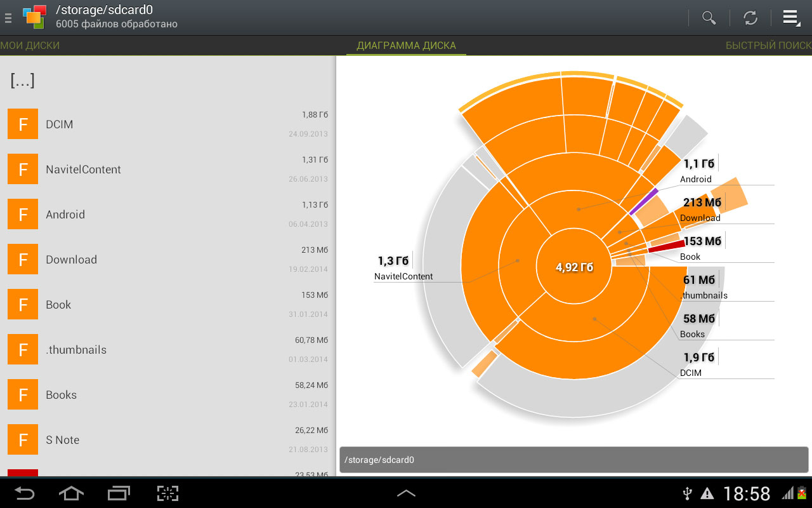
Task: Tap the Android home button
Action: pyautogui.click(x=71, y=493)
